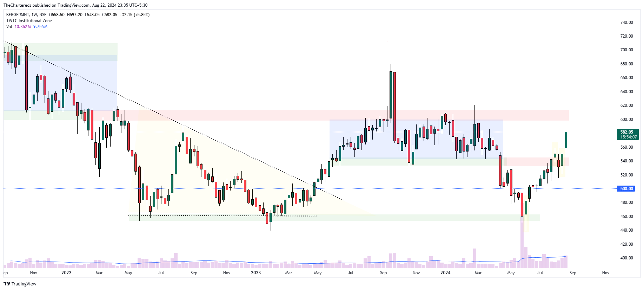The image size is (644, 290).
Task: Click the high price value H597.20
Action: pyautogui.click(x=75, y=15)
